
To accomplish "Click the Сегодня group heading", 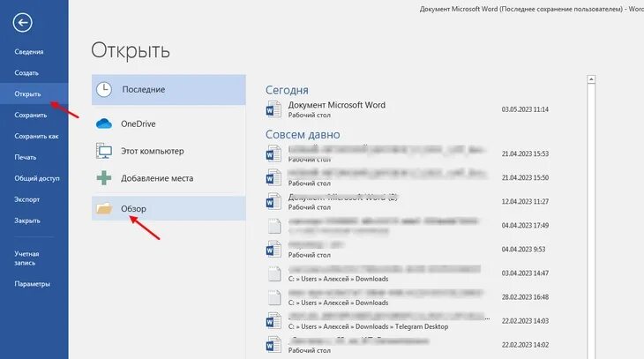I will click(287, 90).
